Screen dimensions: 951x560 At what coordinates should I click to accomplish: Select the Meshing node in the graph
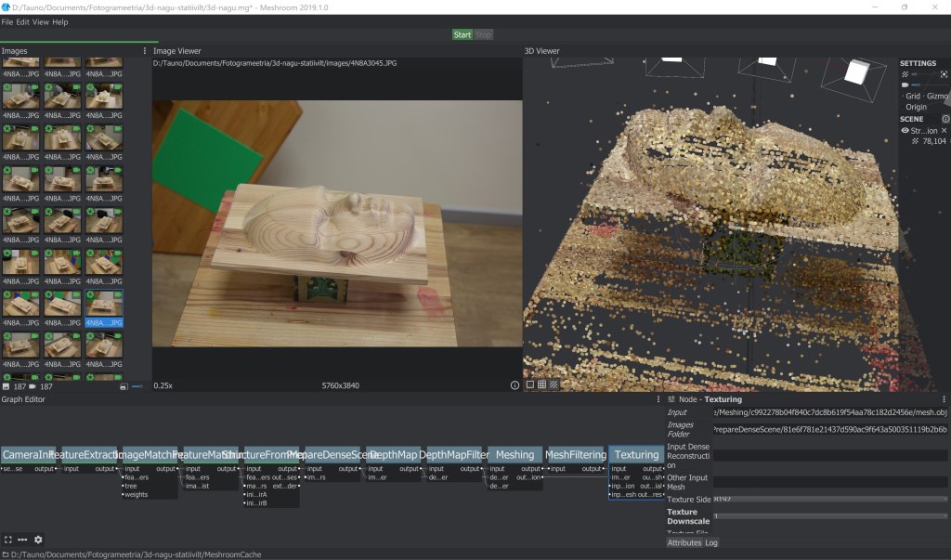click(515, 455)
